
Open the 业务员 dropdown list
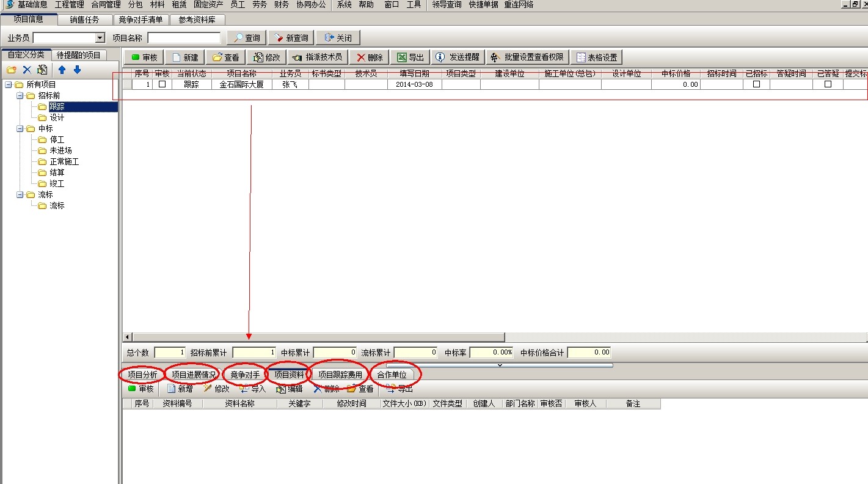click(x=100, y=38)
